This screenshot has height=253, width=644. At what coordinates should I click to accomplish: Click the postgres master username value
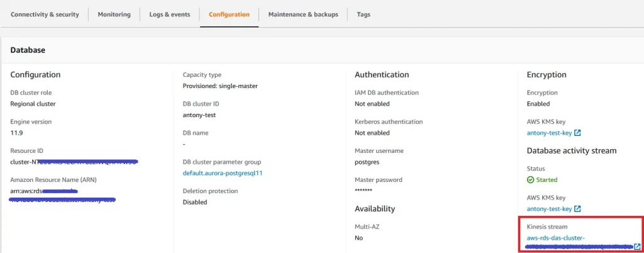[x=368, y=162]
